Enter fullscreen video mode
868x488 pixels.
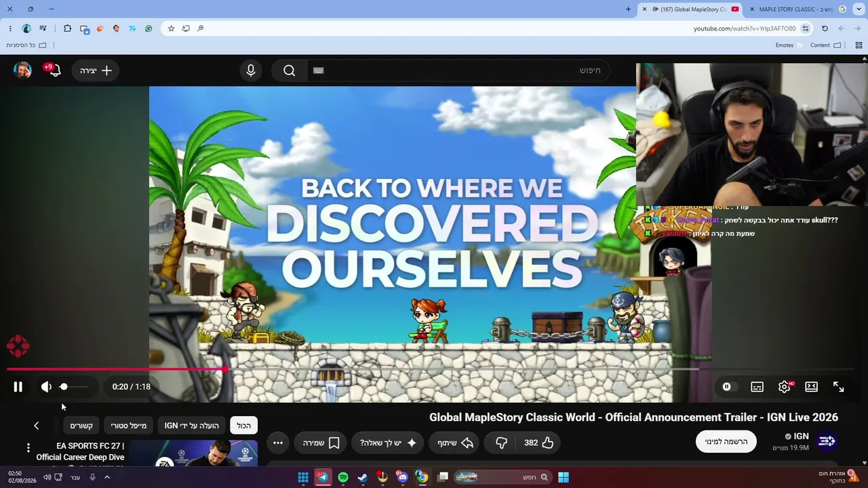pyautogui.click(x=839, y=387)
